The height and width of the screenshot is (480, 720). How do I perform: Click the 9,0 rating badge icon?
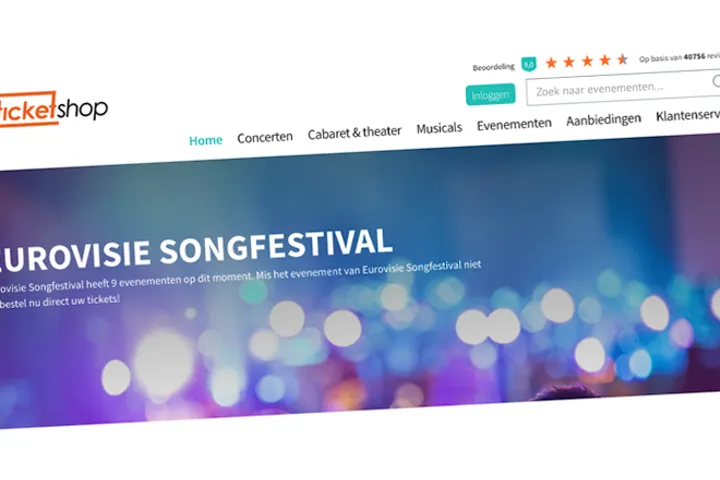(529, 64)
